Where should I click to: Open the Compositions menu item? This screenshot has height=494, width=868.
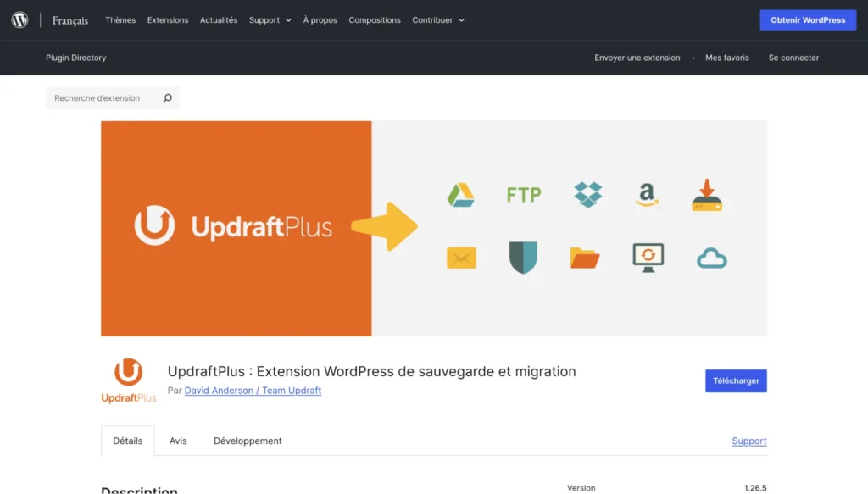(x=375, y=20)
